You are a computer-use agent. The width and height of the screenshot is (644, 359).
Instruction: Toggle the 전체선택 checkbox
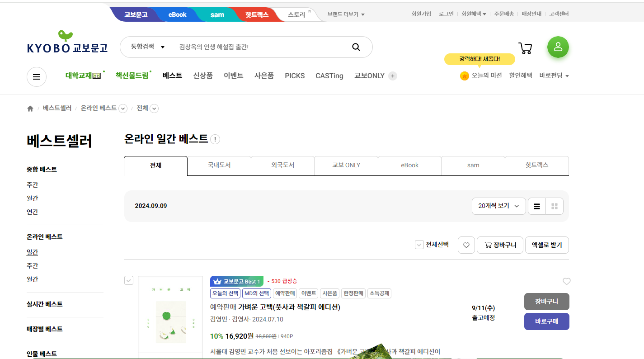pyautogui.click(x=419, y=245)
